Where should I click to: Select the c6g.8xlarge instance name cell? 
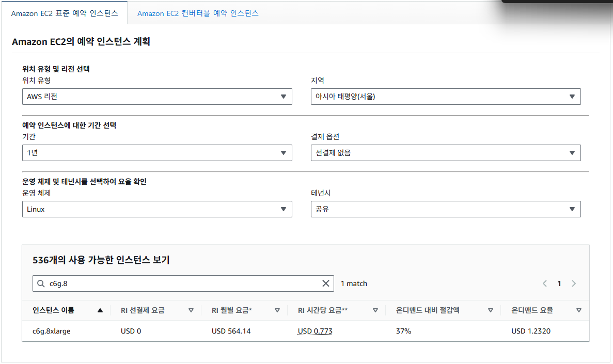pos(52,331)
